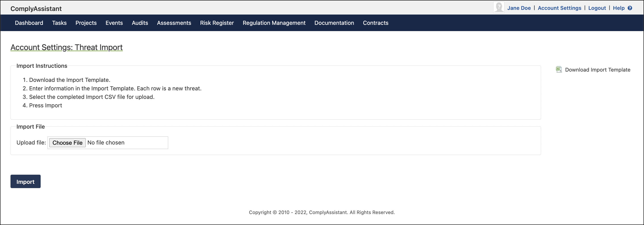Open the Audits section

140,23
